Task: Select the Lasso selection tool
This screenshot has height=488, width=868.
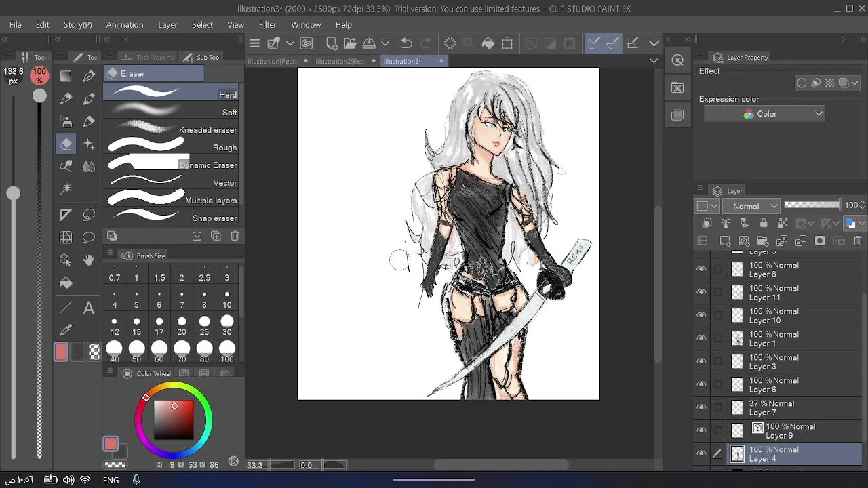Action: pos(89,216)
